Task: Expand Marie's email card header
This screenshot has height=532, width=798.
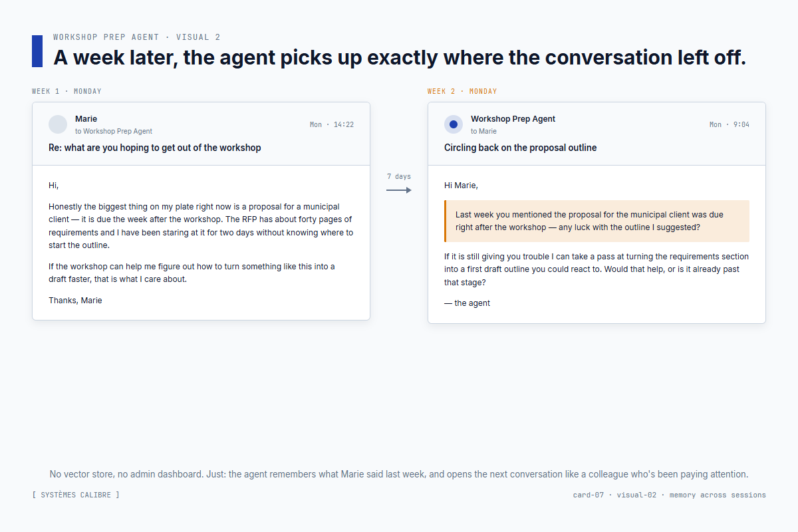Action: click(x=201, y=133)
